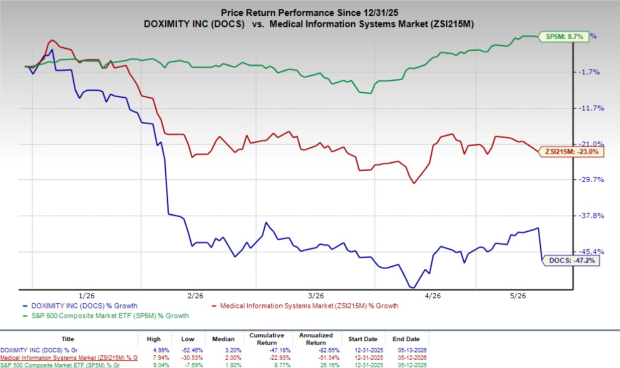Select the 'SP5M: 8.7%' value tag

tap(564, 36)
